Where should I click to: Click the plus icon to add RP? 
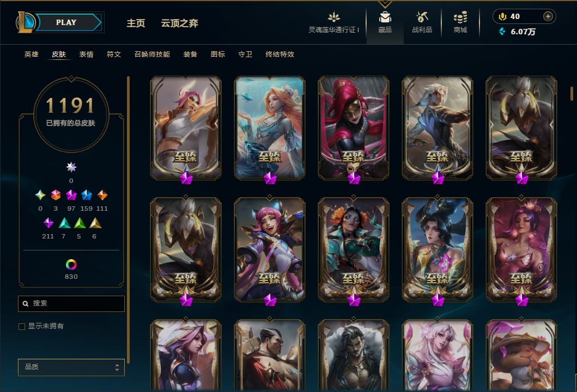[x=548, y=16]
